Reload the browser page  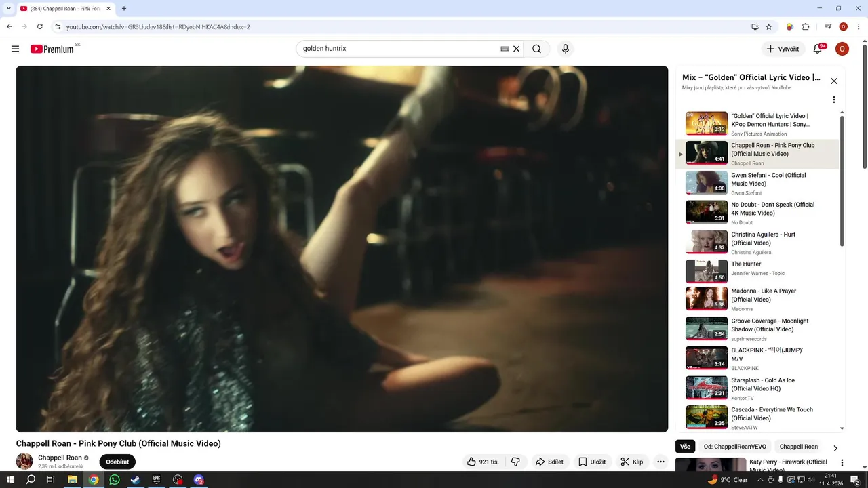tap(40, 26)
